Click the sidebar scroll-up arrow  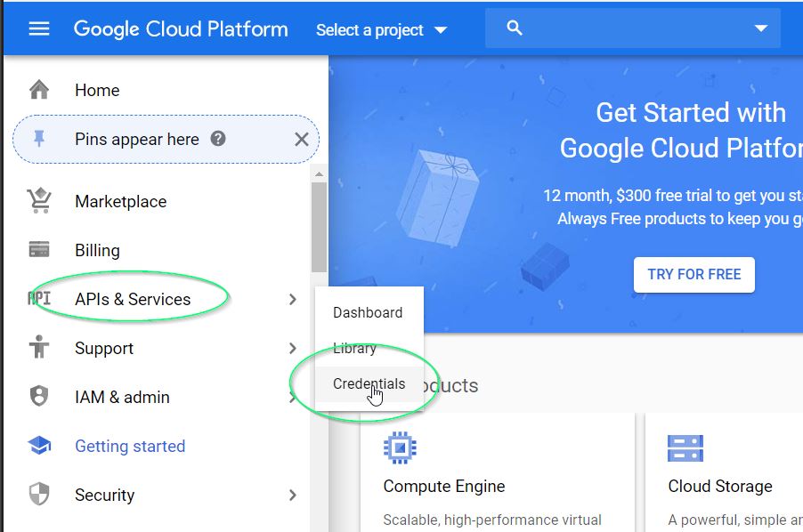tap(319, 174)
